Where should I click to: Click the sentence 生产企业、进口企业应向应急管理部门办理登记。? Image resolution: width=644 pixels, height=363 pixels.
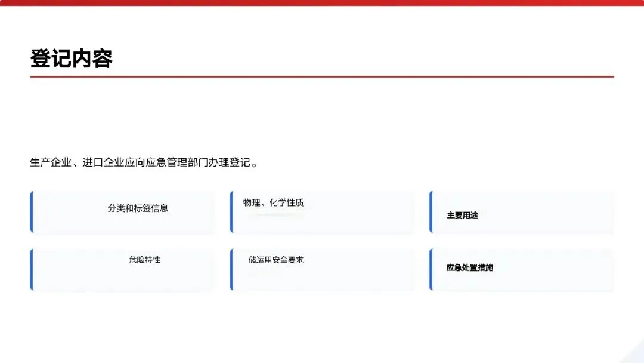click(x=144, y=162)
